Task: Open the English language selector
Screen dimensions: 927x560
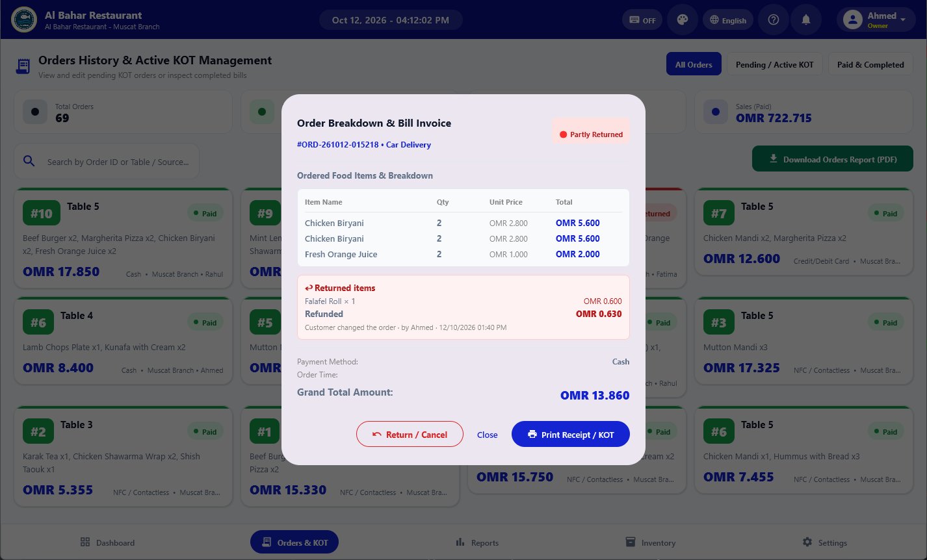Action: pos(728,20)
